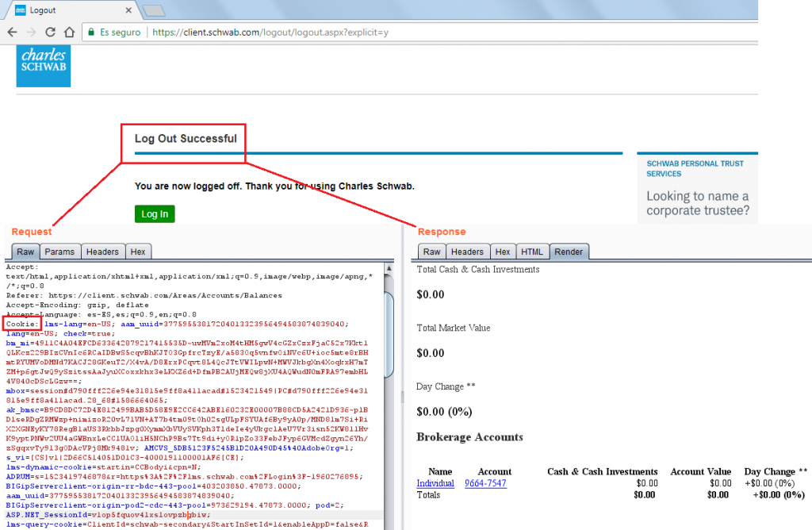Switch to the Request Params tab
Viewport: 812px width, 530px height.
tap(59, 252)
